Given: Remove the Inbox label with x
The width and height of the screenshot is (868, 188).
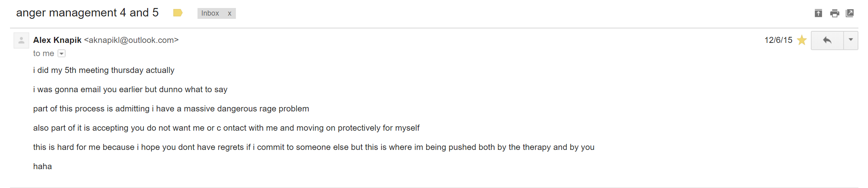Looking at the screenshot, I should [229, 13].
